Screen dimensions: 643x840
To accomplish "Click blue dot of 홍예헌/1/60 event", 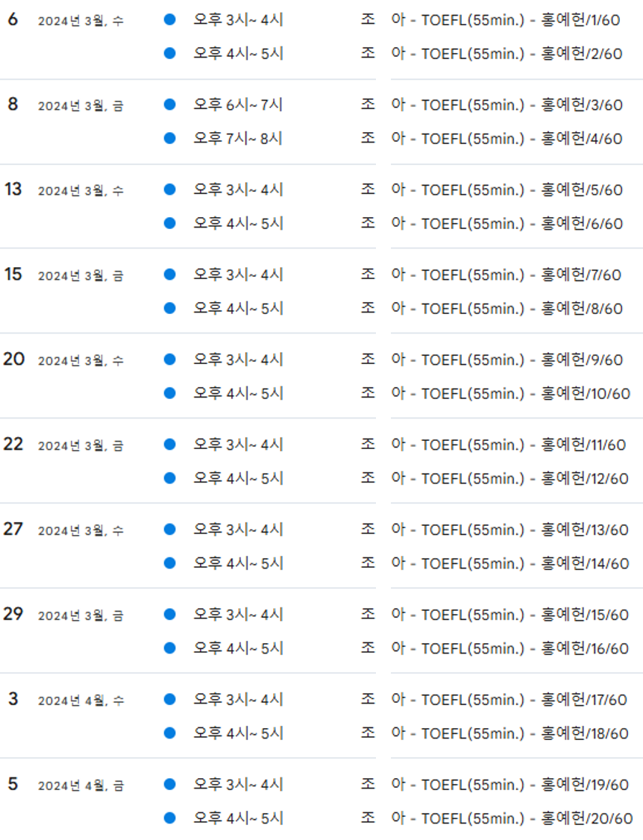I will coord(170,19).
